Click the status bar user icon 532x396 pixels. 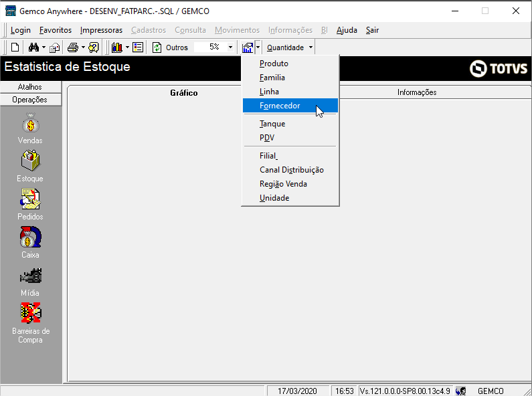coord(461,391)
